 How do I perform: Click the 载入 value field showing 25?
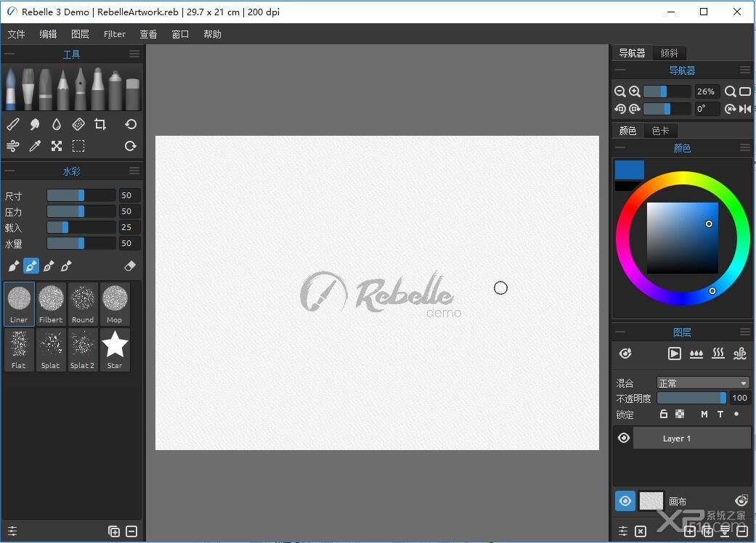tap(130, 227)
